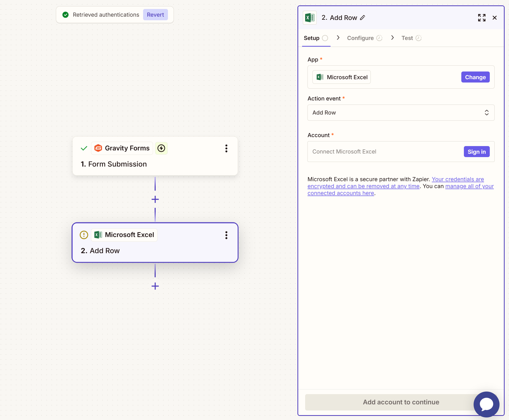Sign in to Microsoft Excel
Viewport: 509px width, 420px height.
(476, 151)
